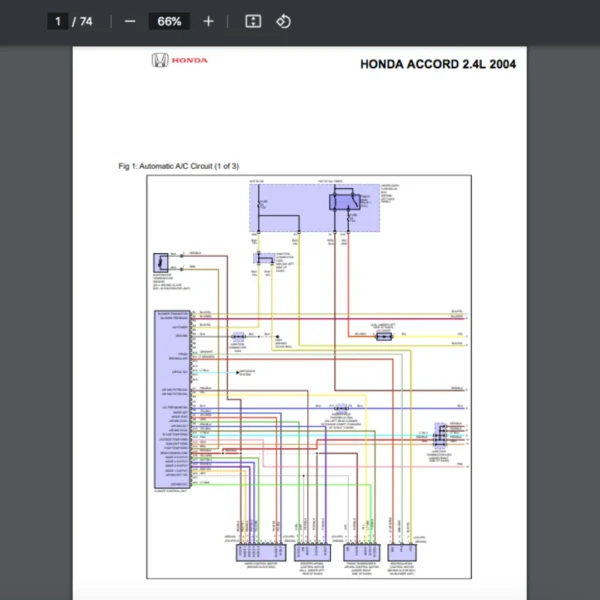The image size is (600, 600).
Task: Select the page number input field
Action: point(58,21)
